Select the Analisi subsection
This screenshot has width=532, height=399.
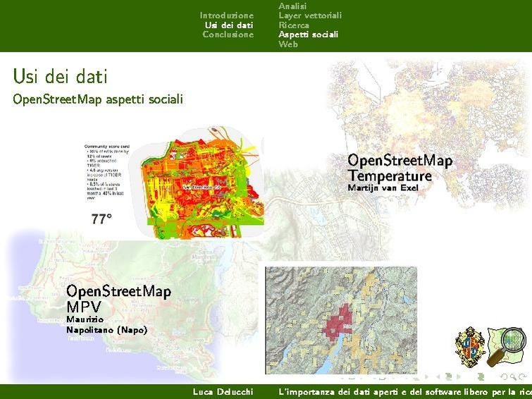point(292,6)
